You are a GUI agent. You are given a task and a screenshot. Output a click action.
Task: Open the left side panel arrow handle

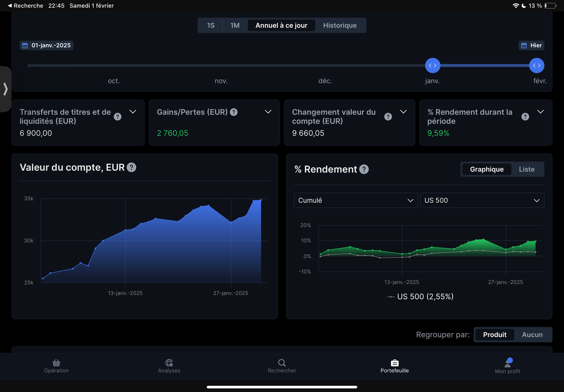coord(5,89)
